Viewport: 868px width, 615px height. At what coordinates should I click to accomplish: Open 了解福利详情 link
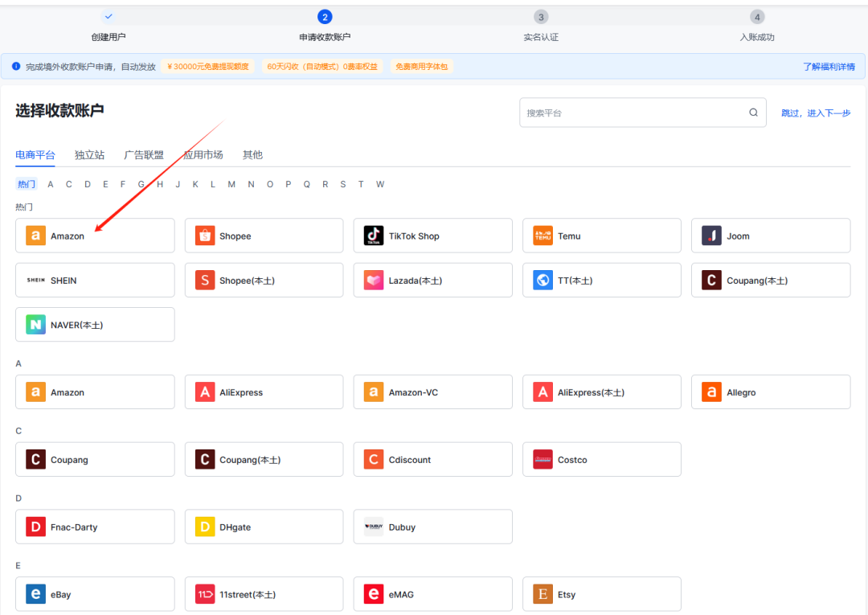click(829, 67)
